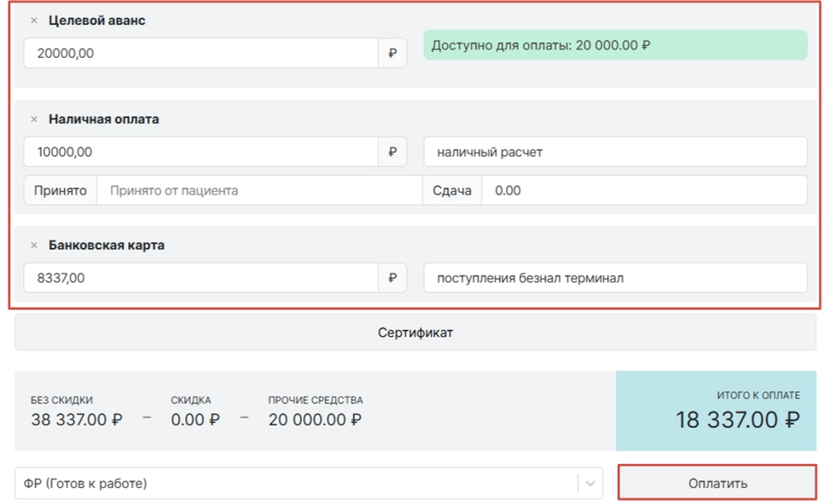This screenshot has height=504, width=830.
Task: Expand the ФР (Готов к работе) dropdown
Action: [589, 484]
